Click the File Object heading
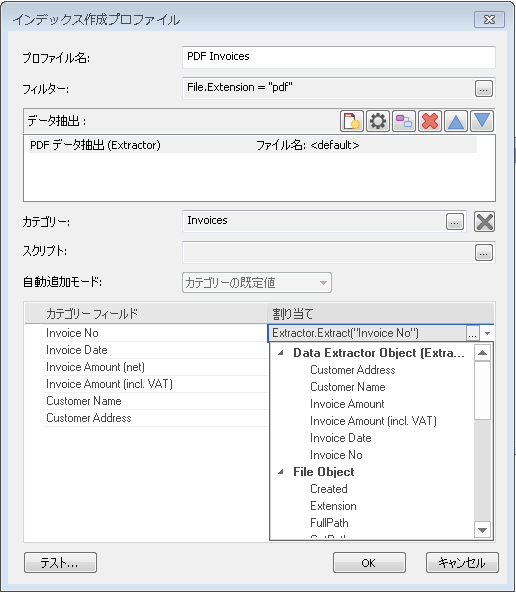516x594 pixels. (324, 472)
